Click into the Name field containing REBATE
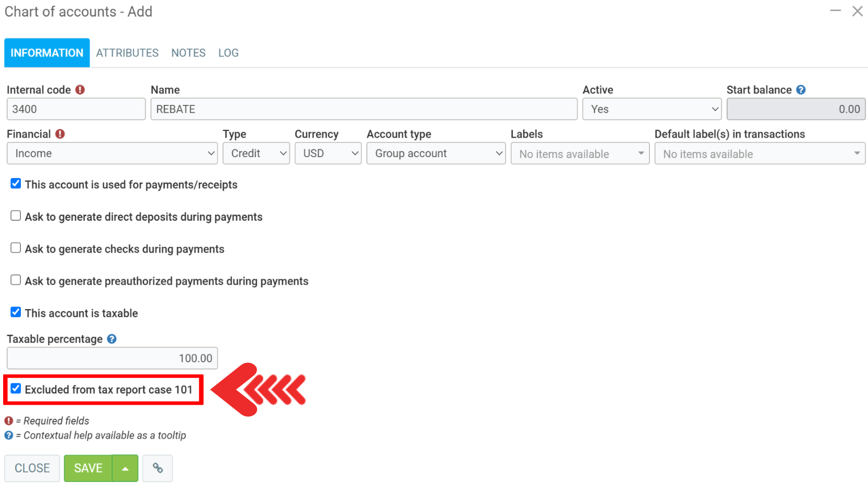Screen dimensions: 868x484 click(364, 109)
